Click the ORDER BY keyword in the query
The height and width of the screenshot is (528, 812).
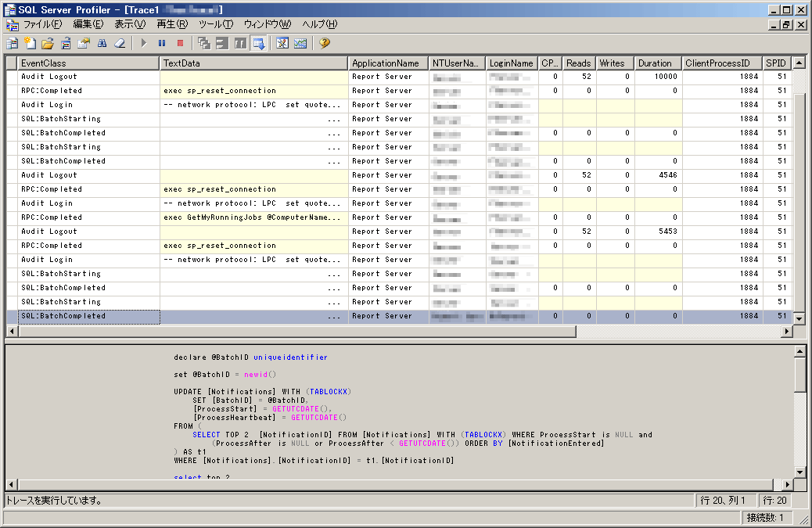pyautogui.click(x=483, y=443)
